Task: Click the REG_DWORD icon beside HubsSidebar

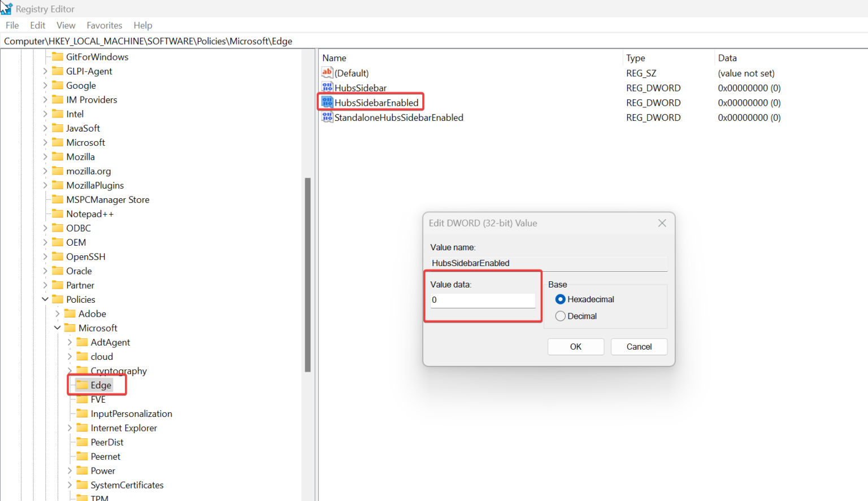Action: tap(327, 88)
